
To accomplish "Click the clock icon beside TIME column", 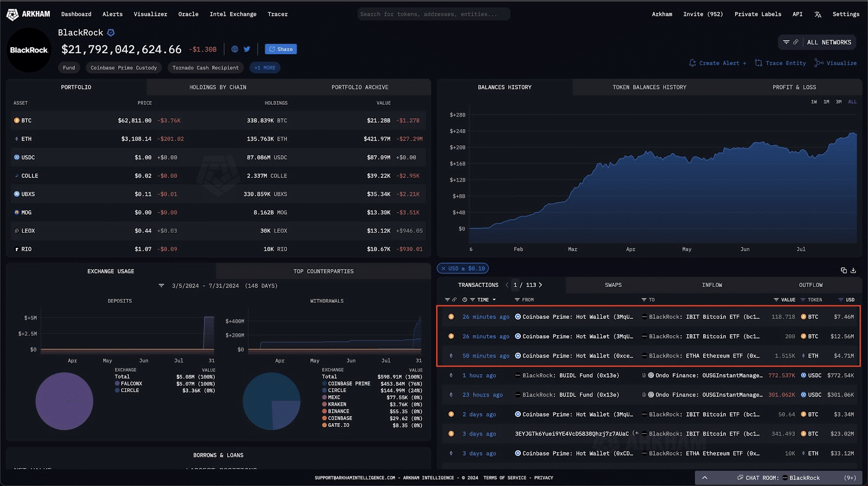I will [465, 299].
